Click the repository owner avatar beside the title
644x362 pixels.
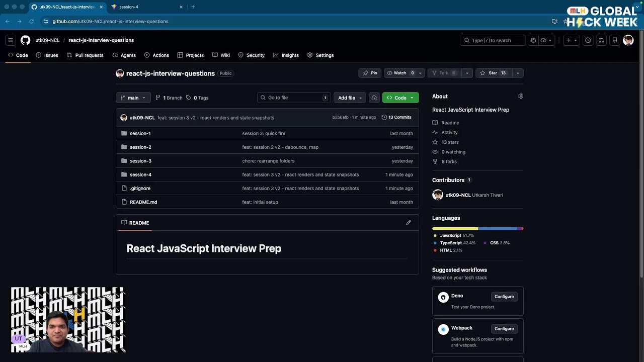click(120, 73)
